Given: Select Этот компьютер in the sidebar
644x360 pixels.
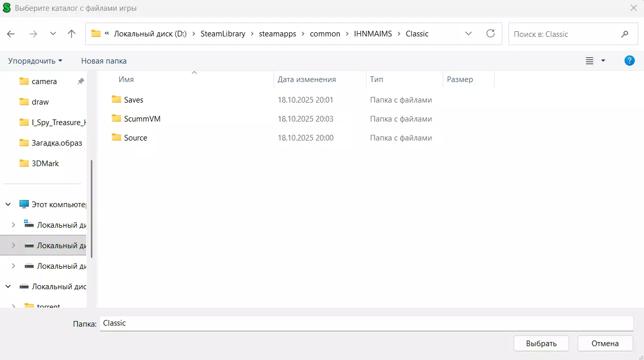Looking at the screenshot, I should 58,205.
